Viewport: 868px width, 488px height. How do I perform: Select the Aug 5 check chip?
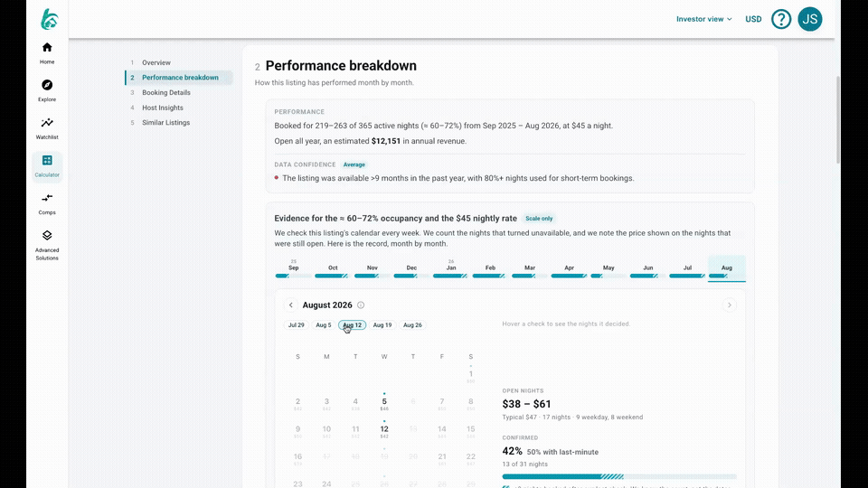pyautogui.click(x=324, y=324)
